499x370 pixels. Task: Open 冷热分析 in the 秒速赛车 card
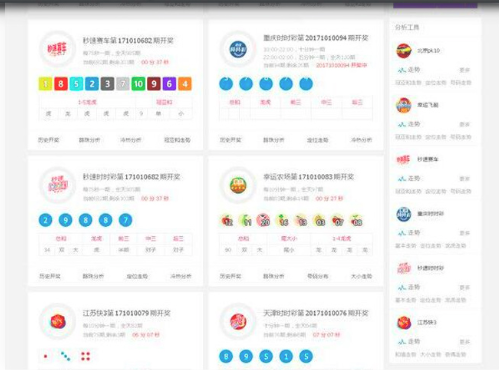pos(130,140)
